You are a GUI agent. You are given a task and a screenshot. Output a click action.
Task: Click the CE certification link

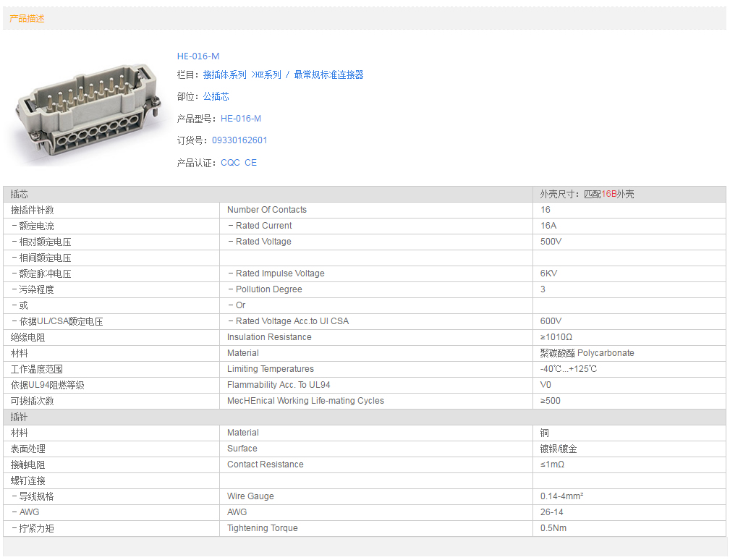coord(250,163)
